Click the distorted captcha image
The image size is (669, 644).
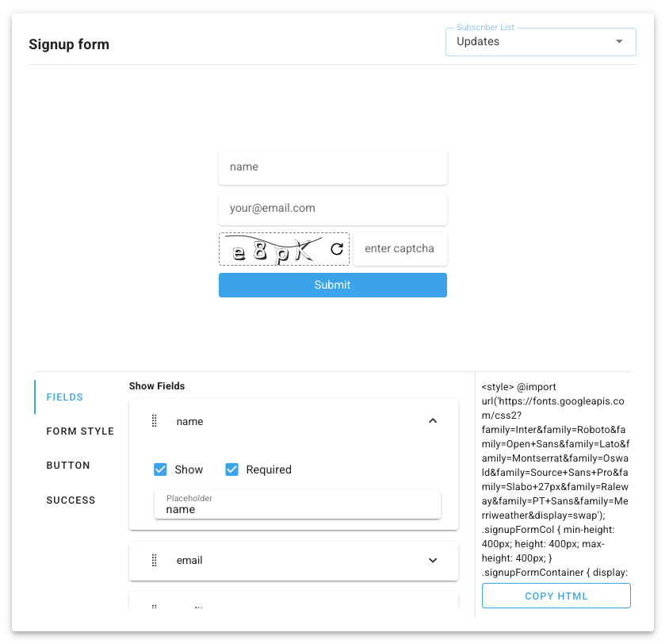coord(272,249)
